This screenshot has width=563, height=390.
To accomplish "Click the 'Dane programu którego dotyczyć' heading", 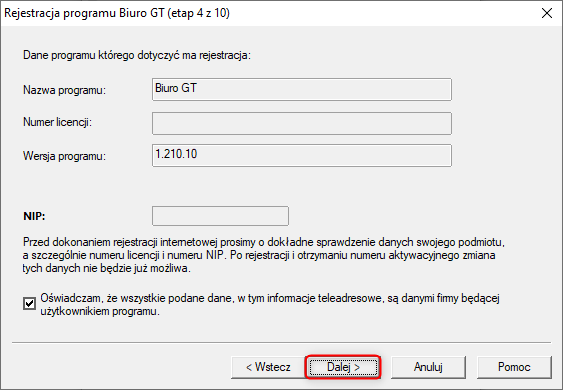I will pyautogui.click(x=137, y=56).
